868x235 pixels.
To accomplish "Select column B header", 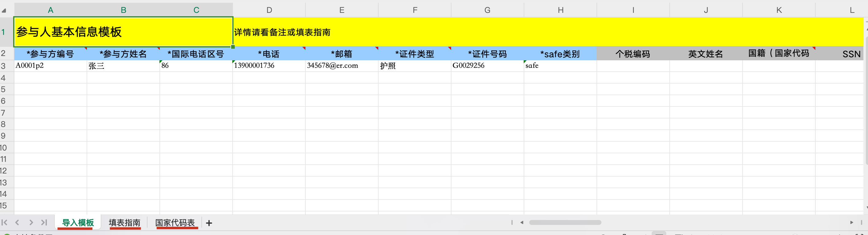I will pyautogui.click(x=123, y=10).
